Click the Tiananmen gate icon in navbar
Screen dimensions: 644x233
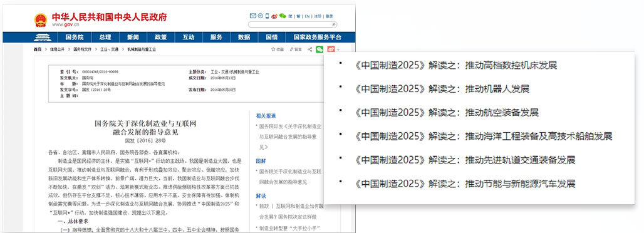click(43, 38)
